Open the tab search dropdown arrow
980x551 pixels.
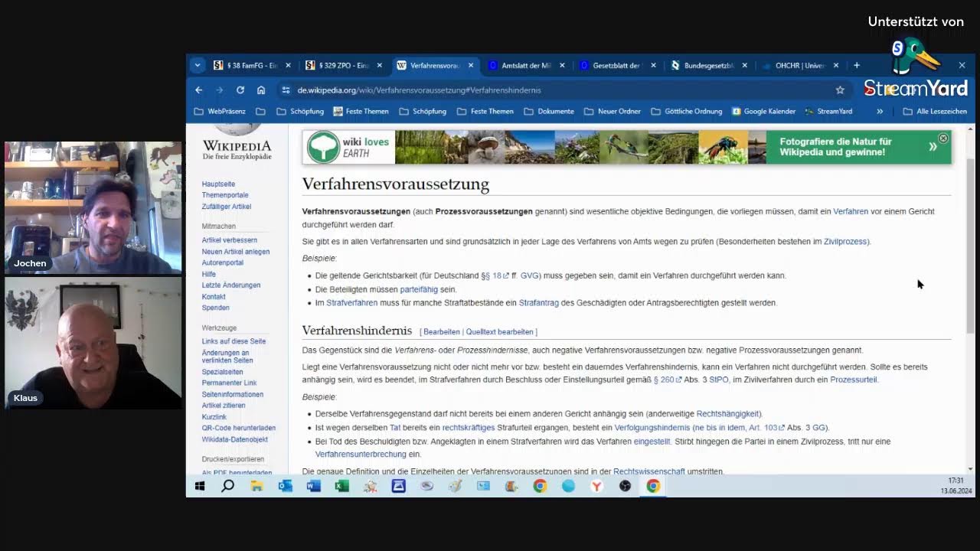198,66
